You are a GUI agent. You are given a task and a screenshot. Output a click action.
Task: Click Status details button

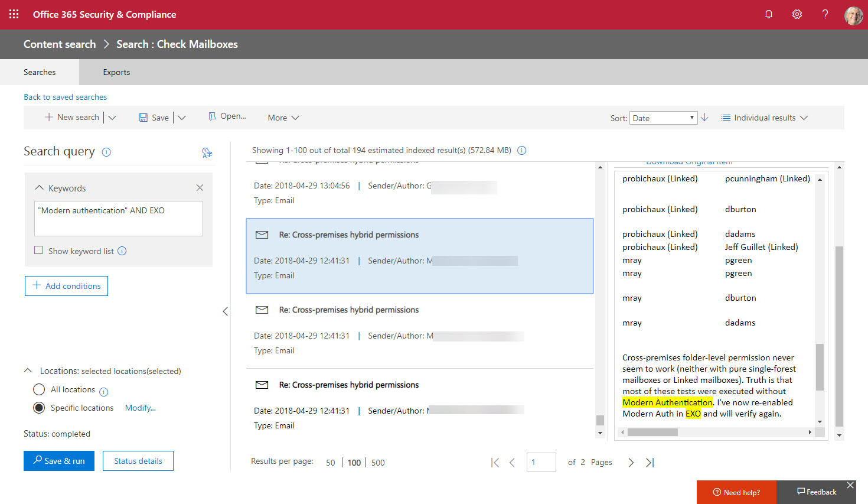click(x=138, y=461)
